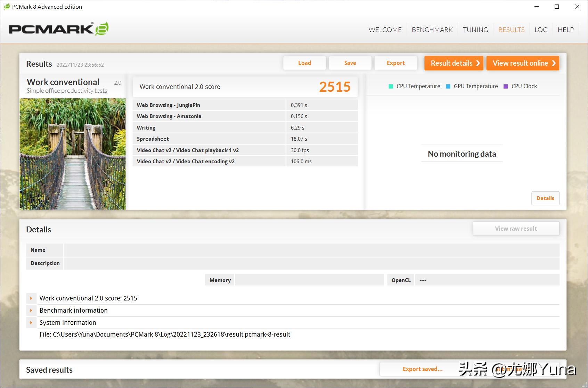
Task: Switch to the BENCHMARK tab
Action: point(432,30)
